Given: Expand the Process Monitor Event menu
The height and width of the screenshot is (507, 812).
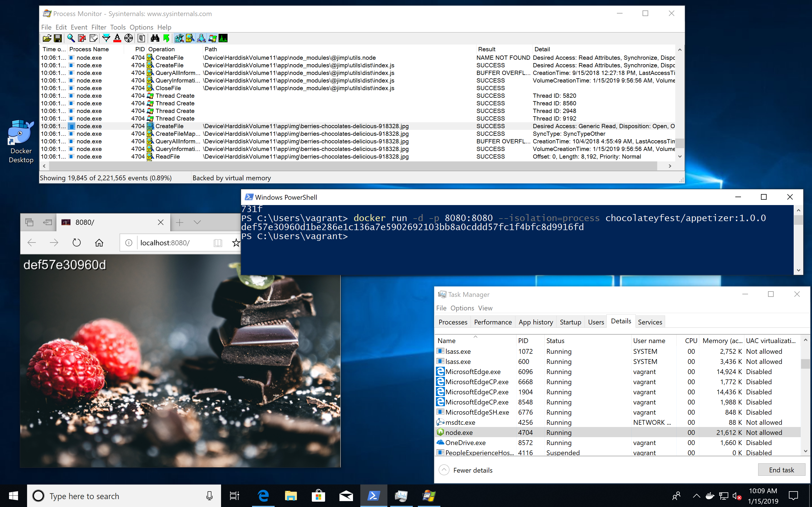Looking at the screenshot, I should (x=78, y=27).
